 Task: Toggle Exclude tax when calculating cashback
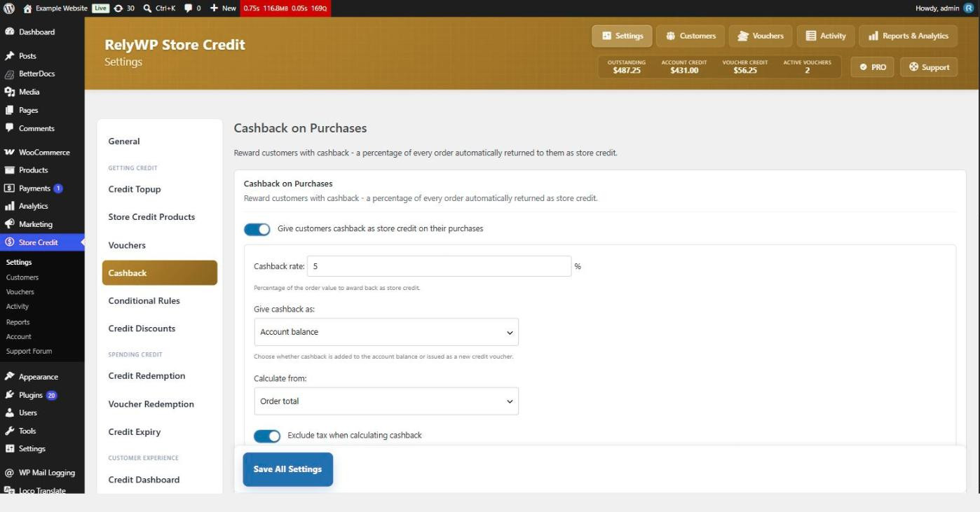[x=267, y=436]
